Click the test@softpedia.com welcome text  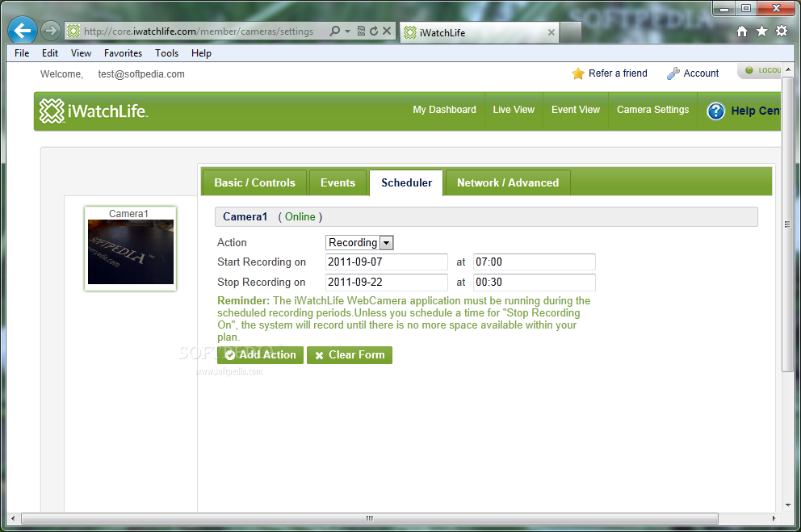pos(141,74)
